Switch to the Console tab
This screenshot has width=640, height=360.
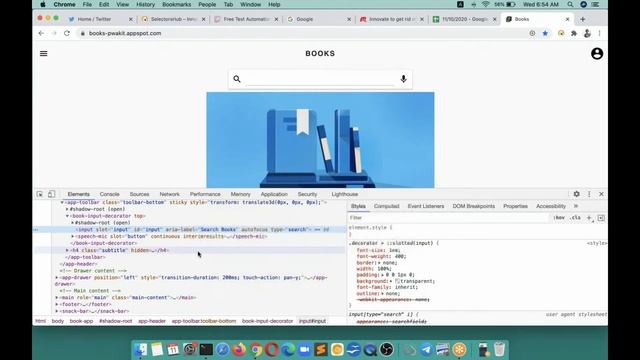(109, 194)
